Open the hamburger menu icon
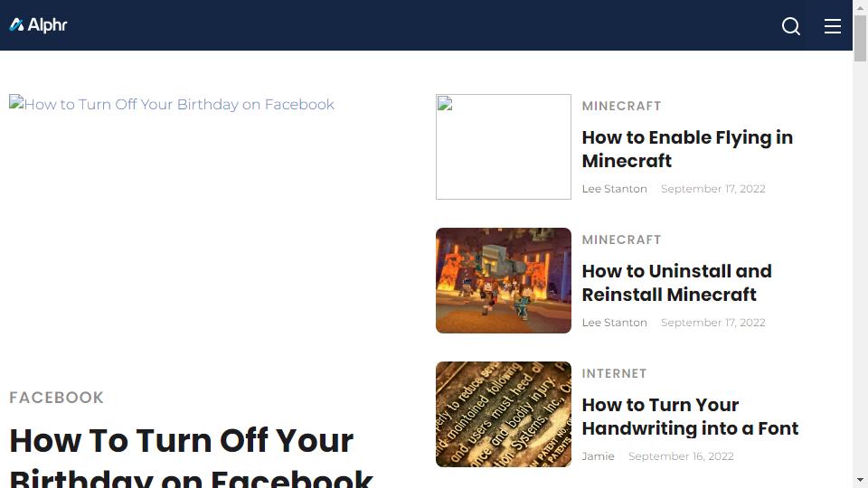This screenshot has height=488, width=868. (832, 26)
